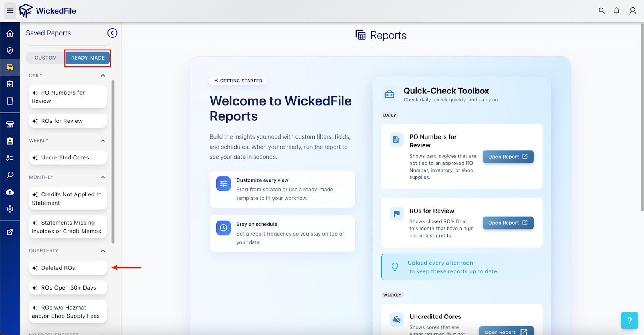Open the hamburger menu

click(x=10, y=11)
